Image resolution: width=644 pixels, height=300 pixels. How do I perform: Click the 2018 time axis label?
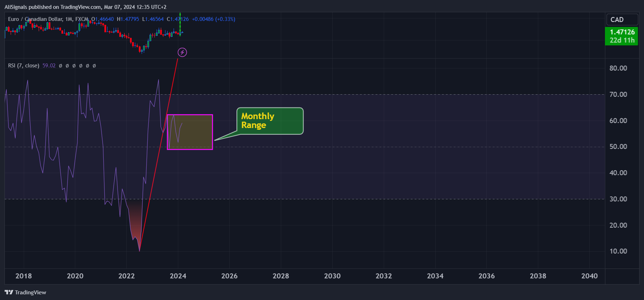[24, 276]
